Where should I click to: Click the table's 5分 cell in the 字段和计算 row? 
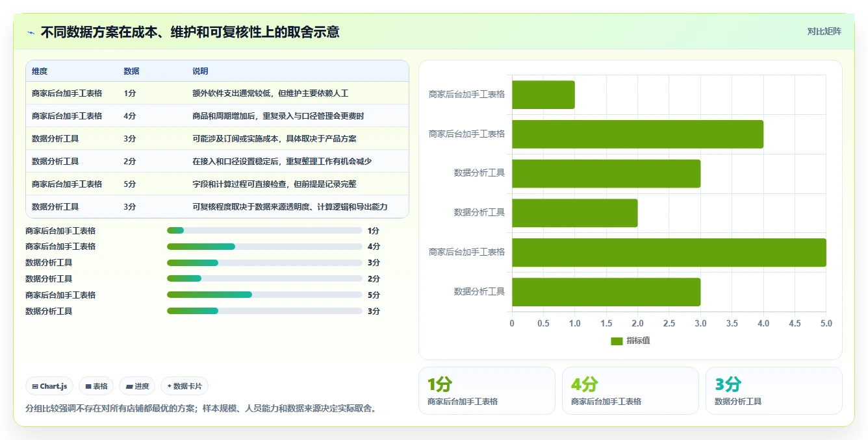click(x=130, y=184)
